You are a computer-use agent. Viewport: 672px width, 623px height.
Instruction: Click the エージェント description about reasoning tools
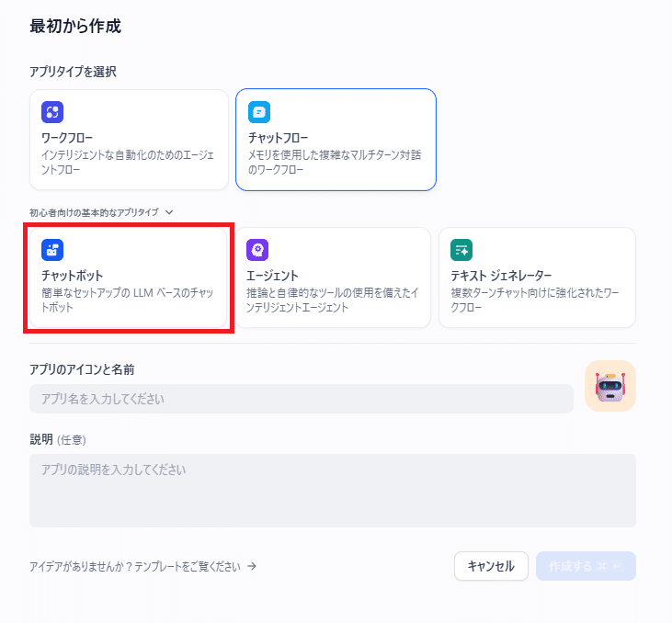333,300
